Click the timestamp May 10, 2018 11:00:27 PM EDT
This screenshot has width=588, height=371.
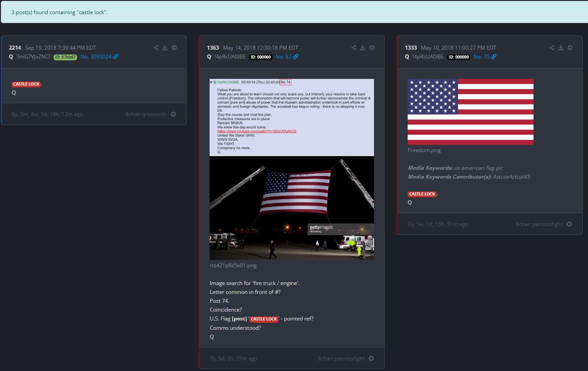click(459, 48)
